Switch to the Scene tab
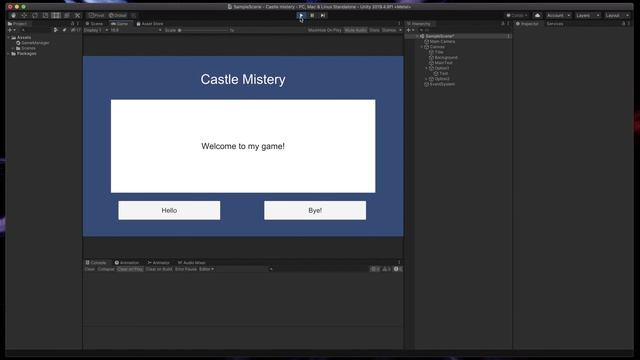This screenshot has width=640, height=360. (x=94, y=24)
